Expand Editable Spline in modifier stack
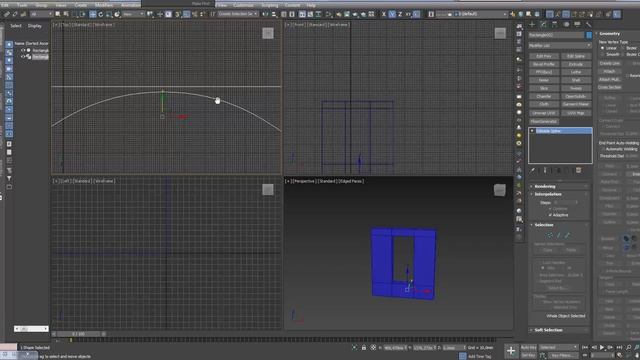The image size is (640, 360). tap(532, 131)
